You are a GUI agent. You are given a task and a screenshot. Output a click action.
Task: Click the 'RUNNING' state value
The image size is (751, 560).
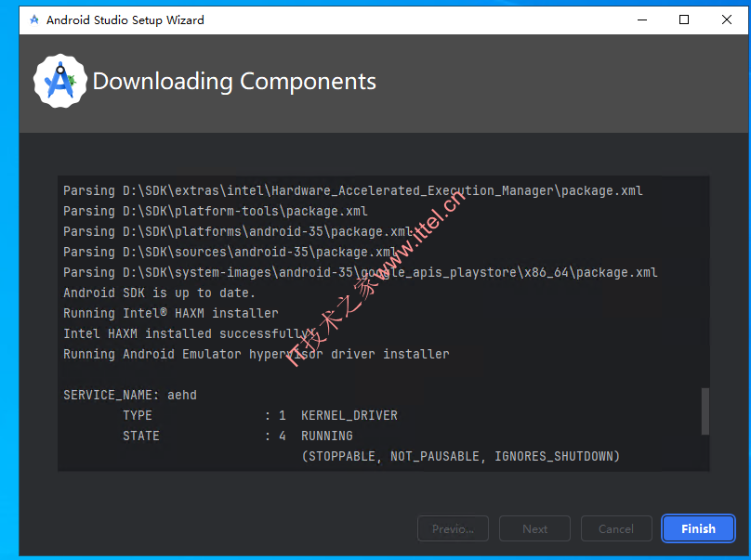(x=326, y=436)
